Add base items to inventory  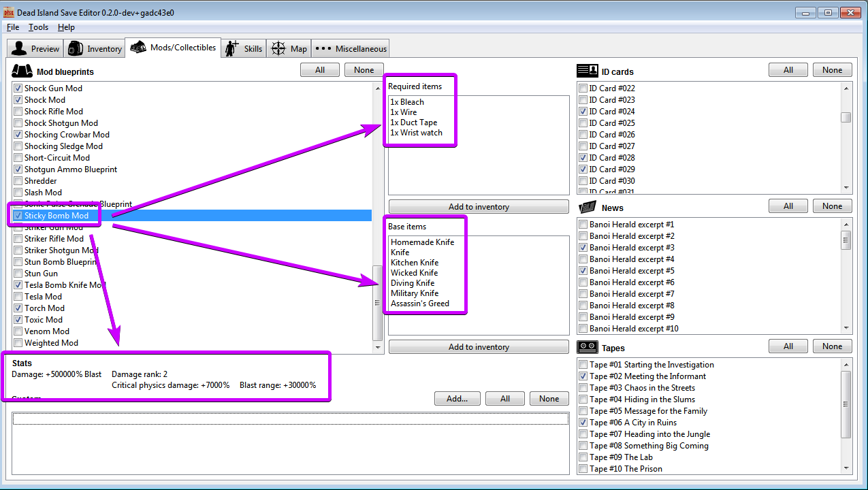click(479, 347)
